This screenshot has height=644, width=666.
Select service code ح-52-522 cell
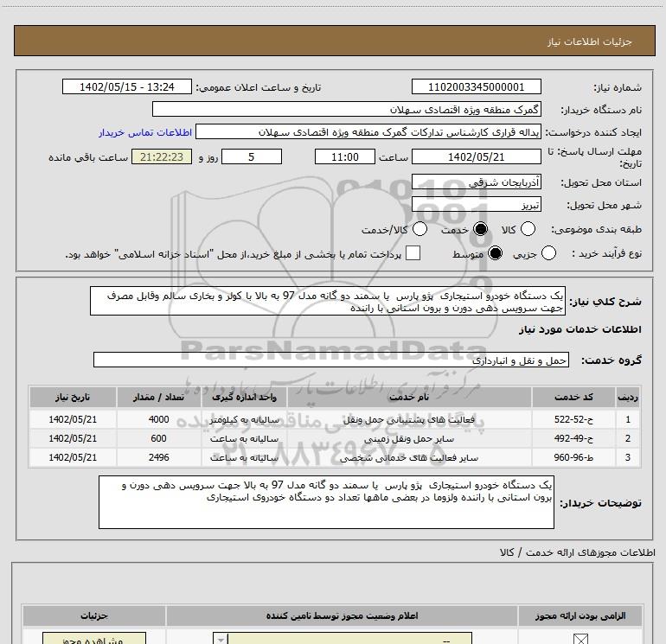[x=573, y=419]
